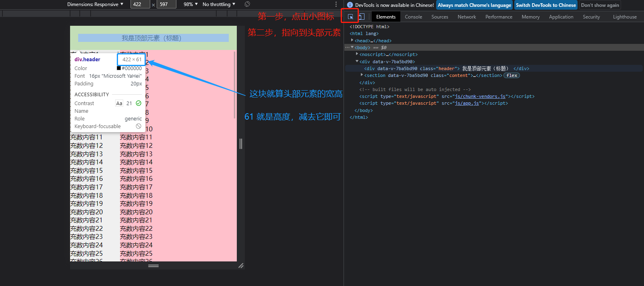The height and width of the screenshot is (286, 644).
Task: Click the black #000000 color swatch
Action: pos(119,68)
